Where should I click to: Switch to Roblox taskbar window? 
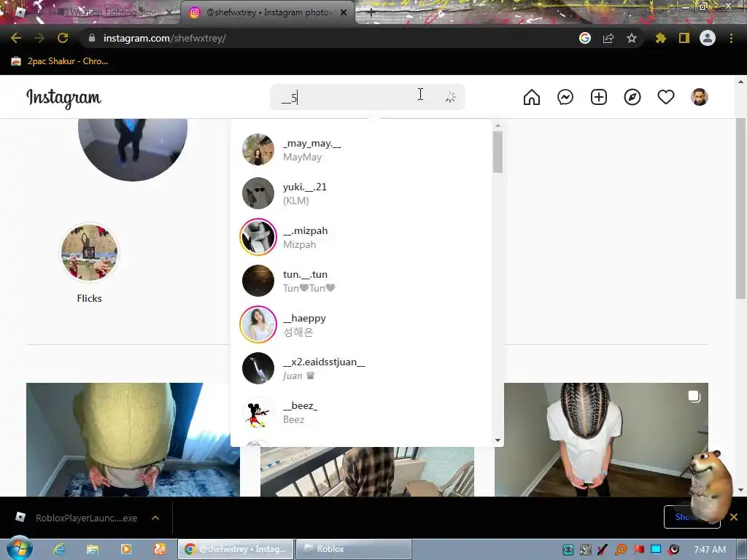354,549
